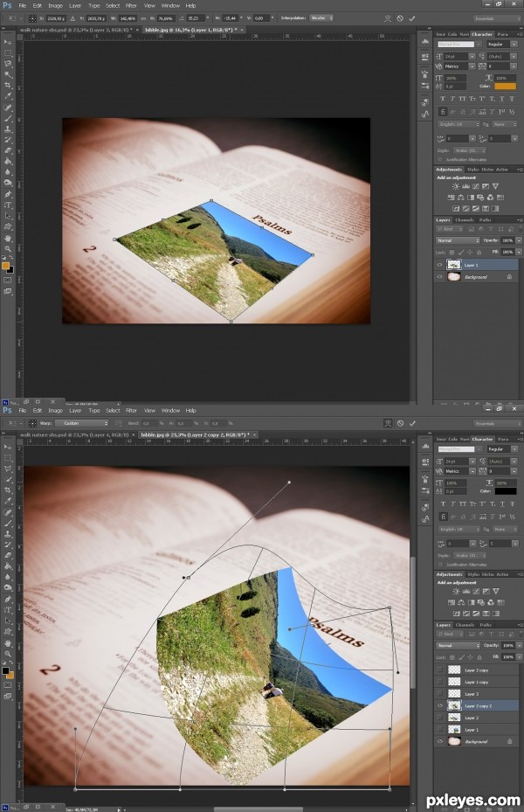Hide Layer 1 in top window layers panel
This screenshot has height=812, width=524.
(x=439, y=265)
